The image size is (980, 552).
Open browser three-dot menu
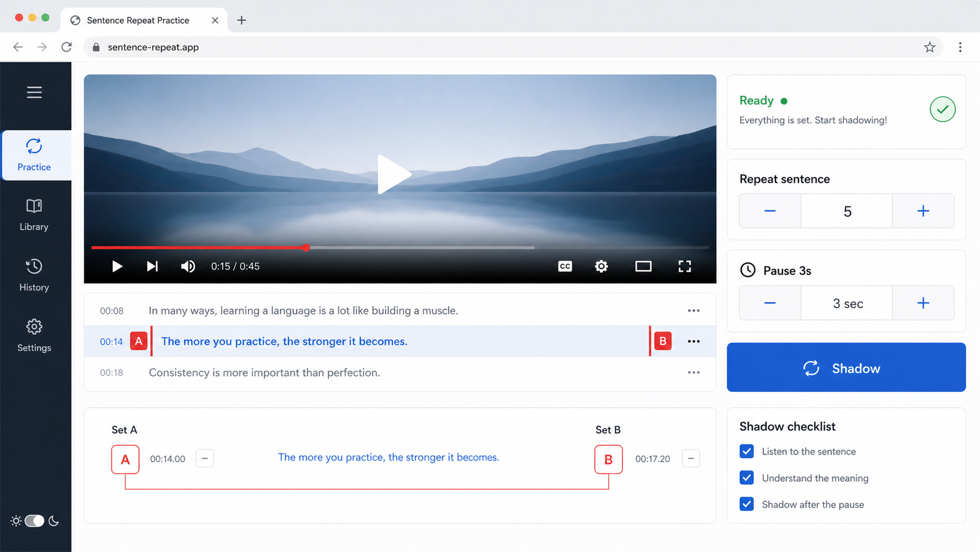pos(960,47)
